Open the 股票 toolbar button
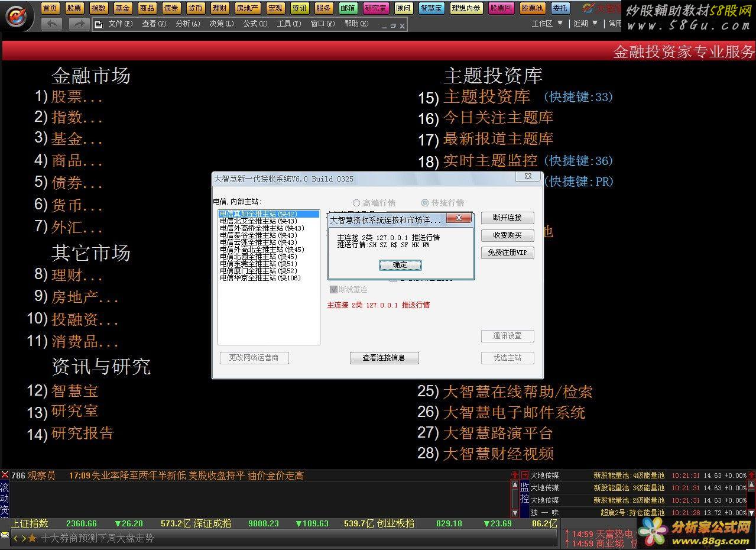The width and height of the screenshot is (756, 550). point(74,8)
